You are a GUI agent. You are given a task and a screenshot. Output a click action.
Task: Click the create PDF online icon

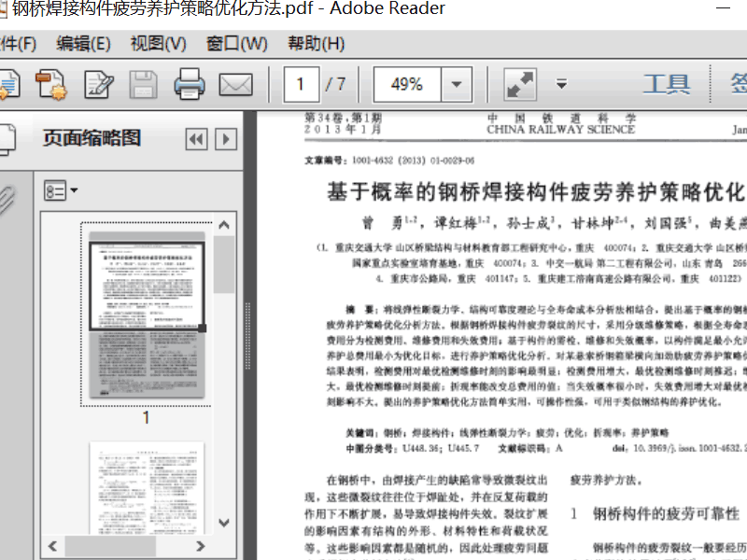point(51,84)
